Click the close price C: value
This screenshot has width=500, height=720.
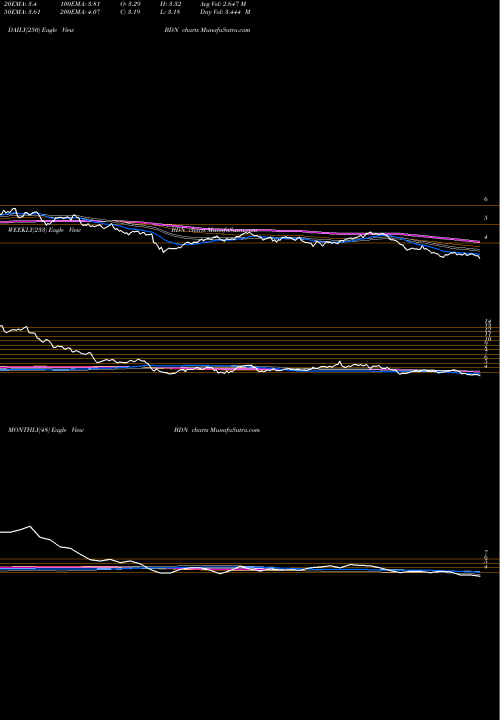tap(130, 12)
